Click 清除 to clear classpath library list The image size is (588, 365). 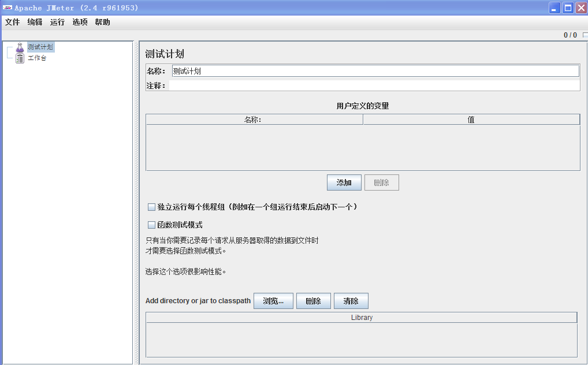coord(351,301)
